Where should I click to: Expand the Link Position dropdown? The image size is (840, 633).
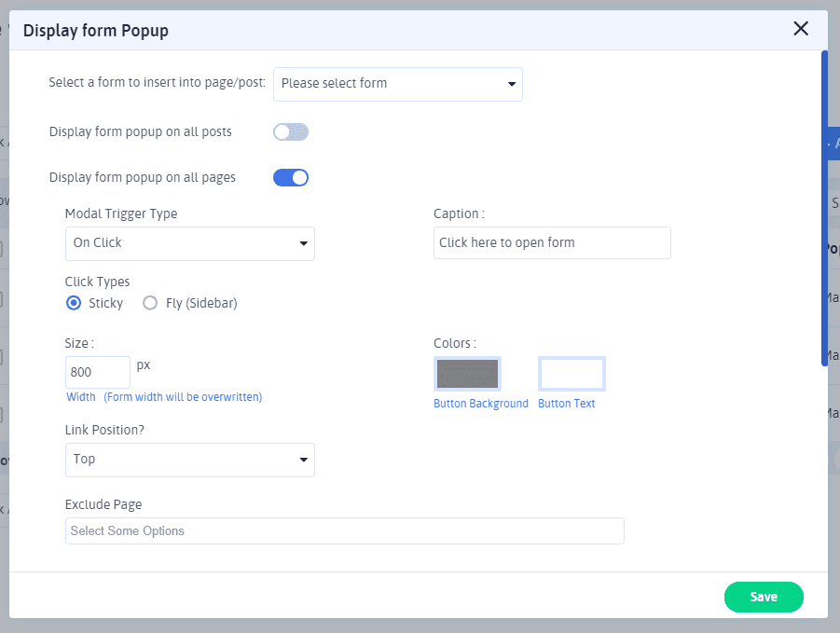(189, 460)
